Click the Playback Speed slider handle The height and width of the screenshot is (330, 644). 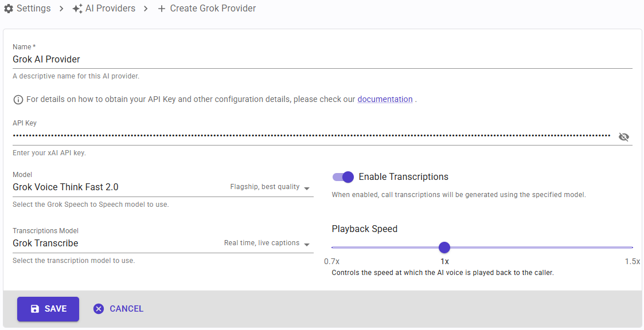coord(444,247)
